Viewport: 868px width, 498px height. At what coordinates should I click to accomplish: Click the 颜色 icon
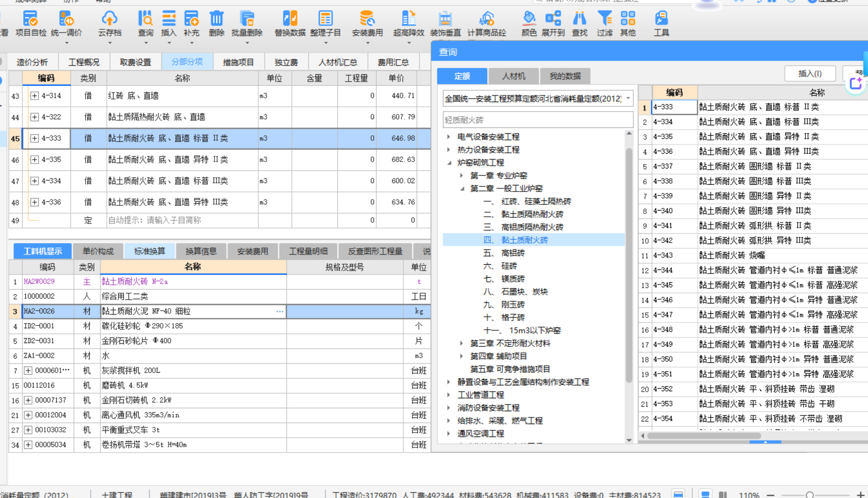(x=529, y=23)
